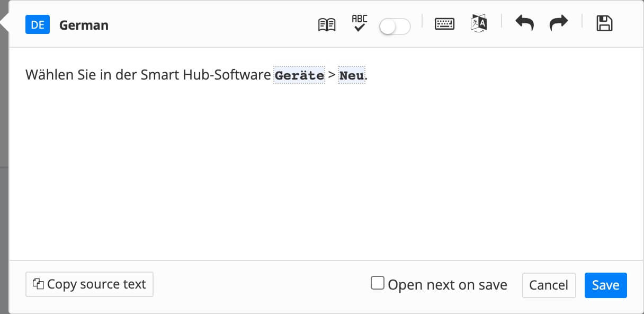The width and height of the screenshot is (644, 314).
Task: Save the translation using the floppy disk icon
Action: (x=604, y=23)
